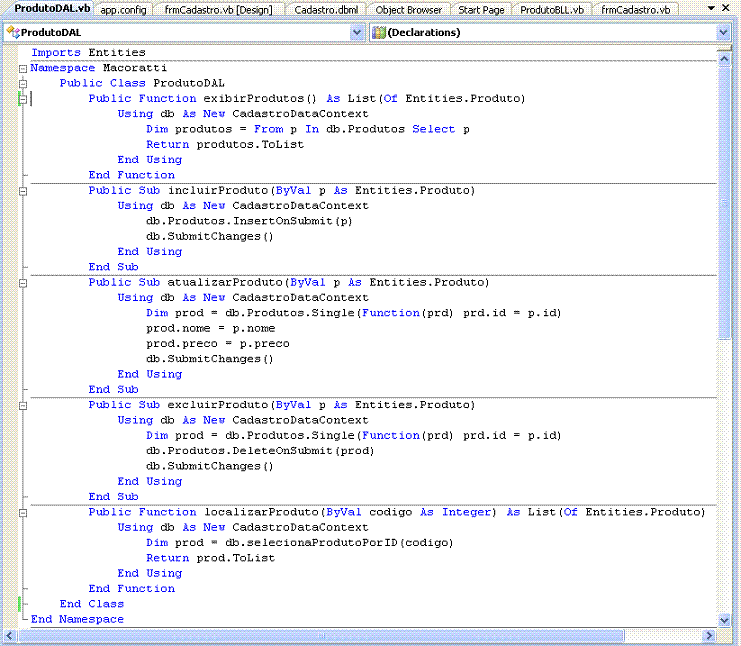Switch to the app.config tab
Screen dimensions: 741x646
point(123,9)
